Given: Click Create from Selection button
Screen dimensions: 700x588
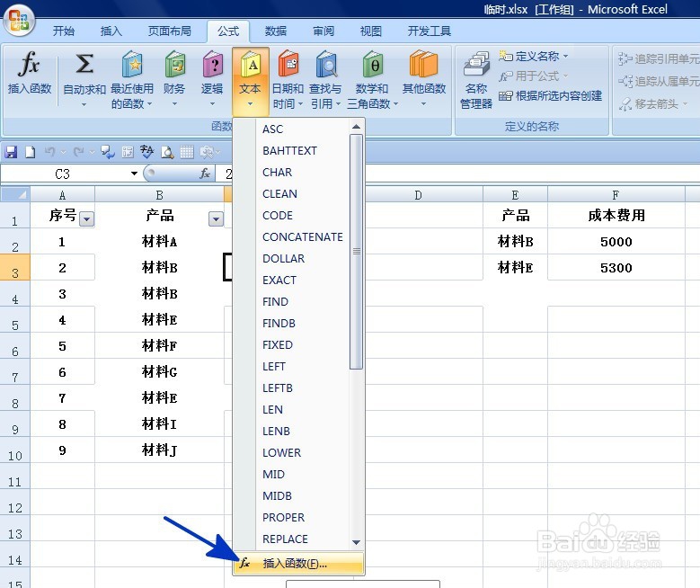Looking at the screenshot, I should pos(550,95).
